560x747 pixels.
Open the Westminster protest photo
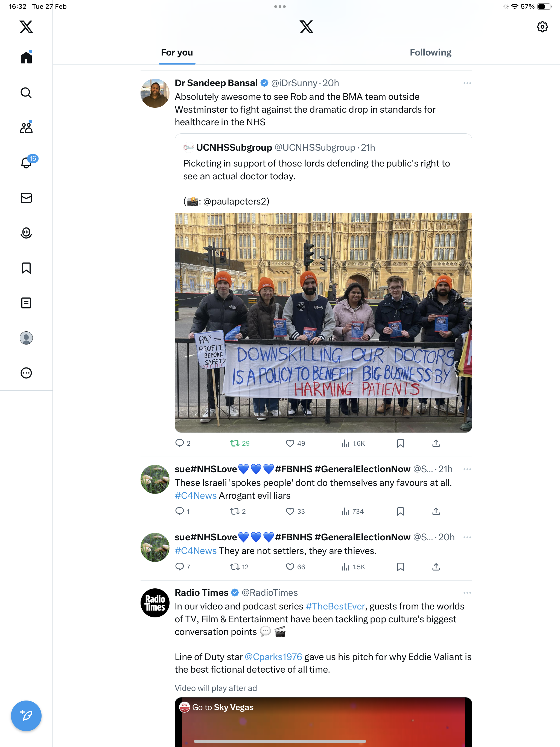point(323,323)
